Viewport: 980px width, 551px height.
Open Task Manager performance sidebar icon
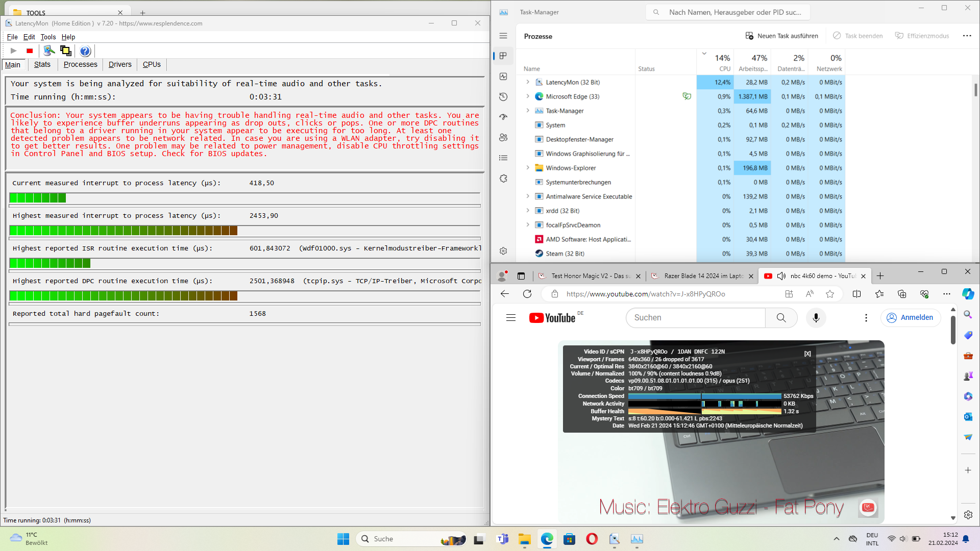coord(503,77)
